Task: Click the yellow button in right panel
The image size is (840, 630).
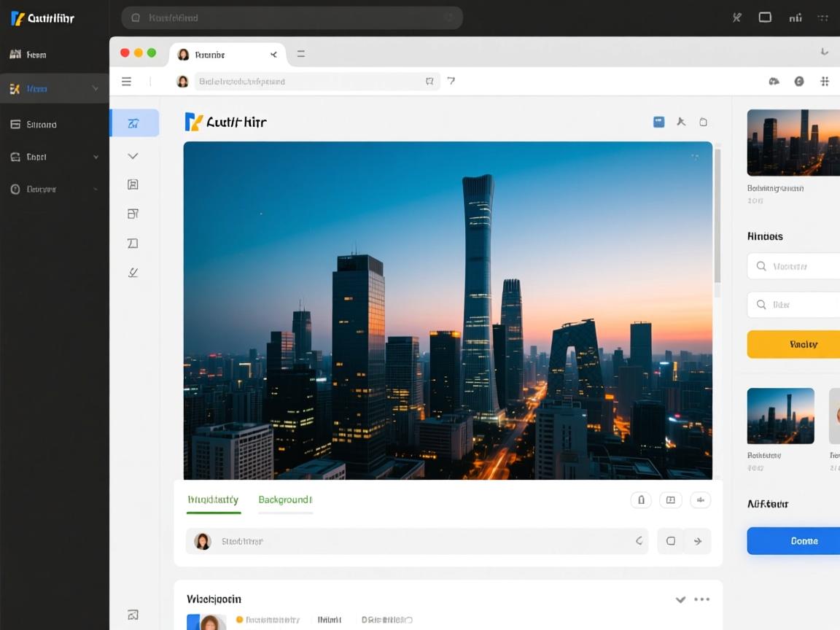Action: point(793,344)
